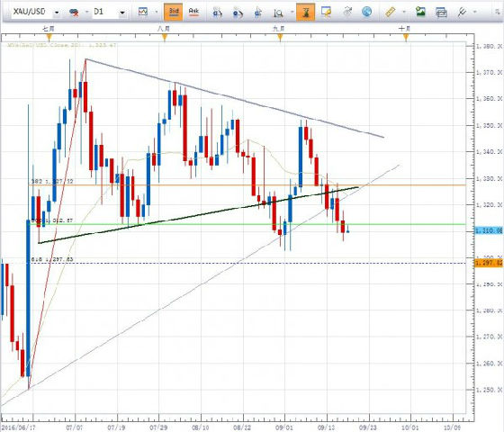The image size is (504, 432).
Task: Click the globe icon in toolbar
Action: click(367, 12)
